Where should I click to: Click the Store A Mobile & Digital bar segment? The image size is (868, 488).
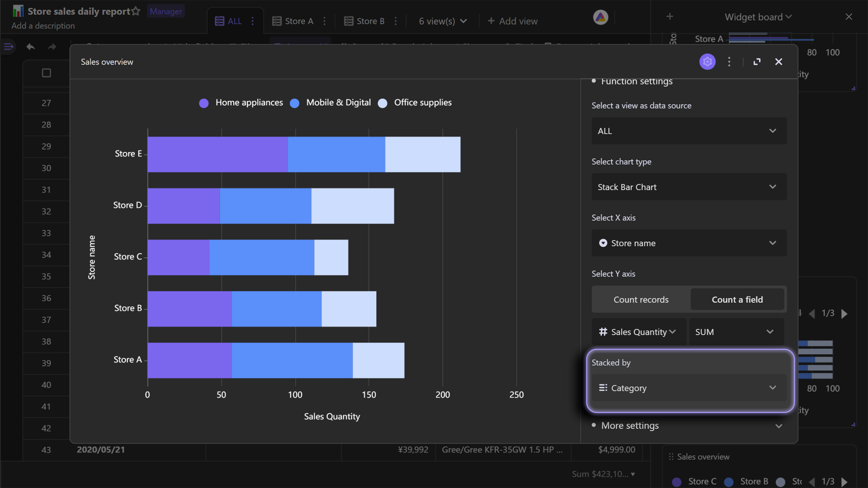(x=292, y=360)
